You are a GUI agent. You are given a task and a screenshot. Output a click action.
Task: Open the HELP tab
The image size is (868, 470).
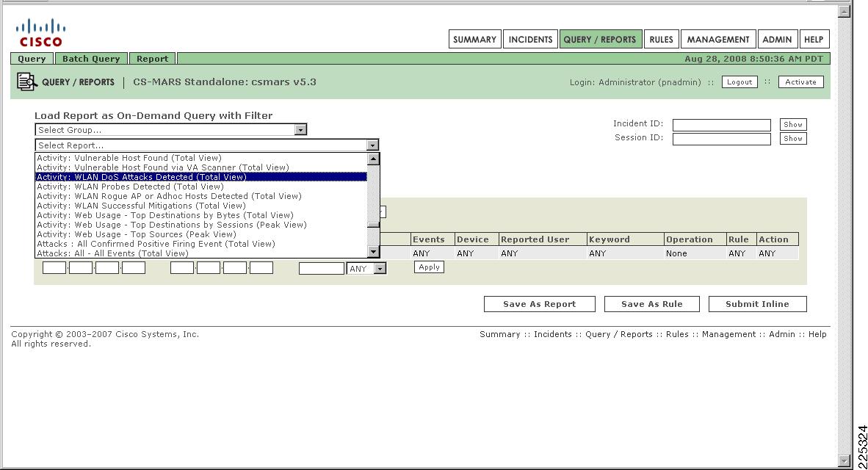pos(814,40)
